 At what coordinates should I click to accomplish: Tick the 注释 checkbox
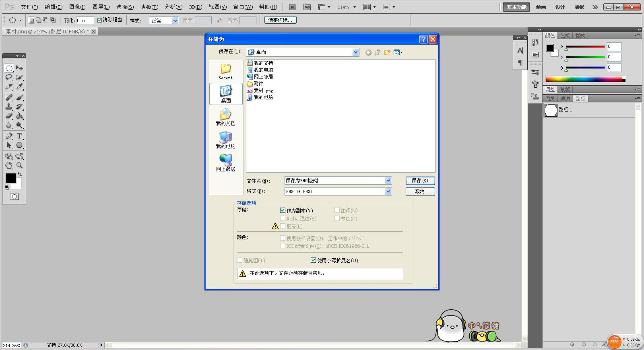click(337, 210)
